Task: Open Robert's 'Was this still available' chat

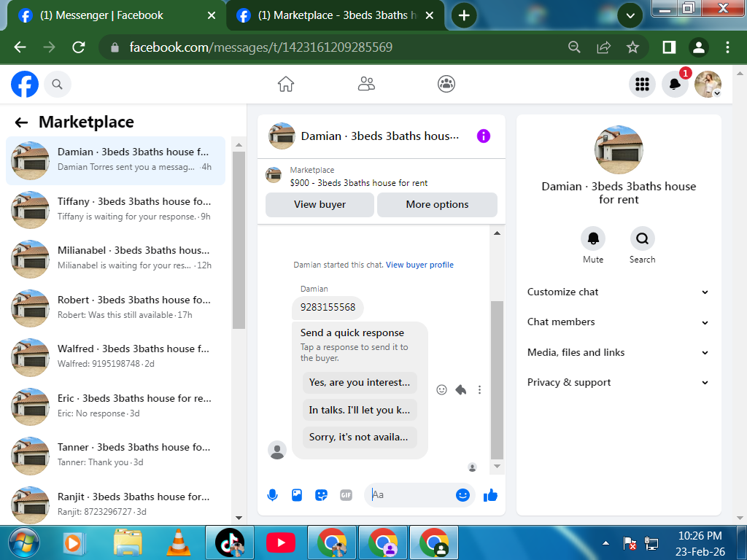Action: (116, 308)
